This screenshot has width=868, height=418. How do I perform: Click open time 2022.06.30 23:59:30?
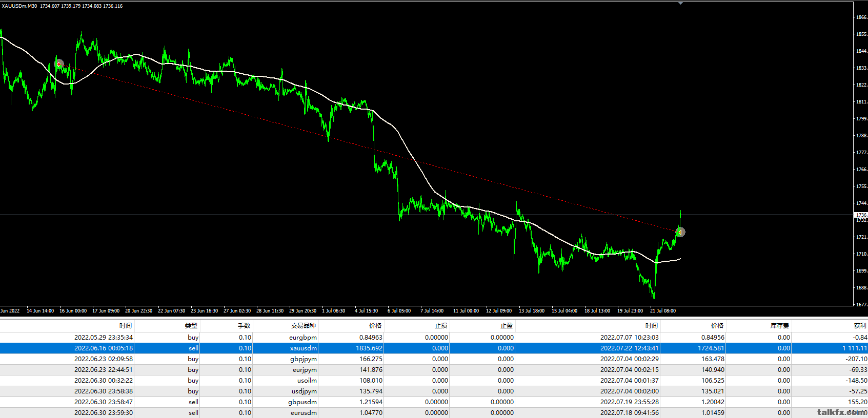[x=104, y=413]
